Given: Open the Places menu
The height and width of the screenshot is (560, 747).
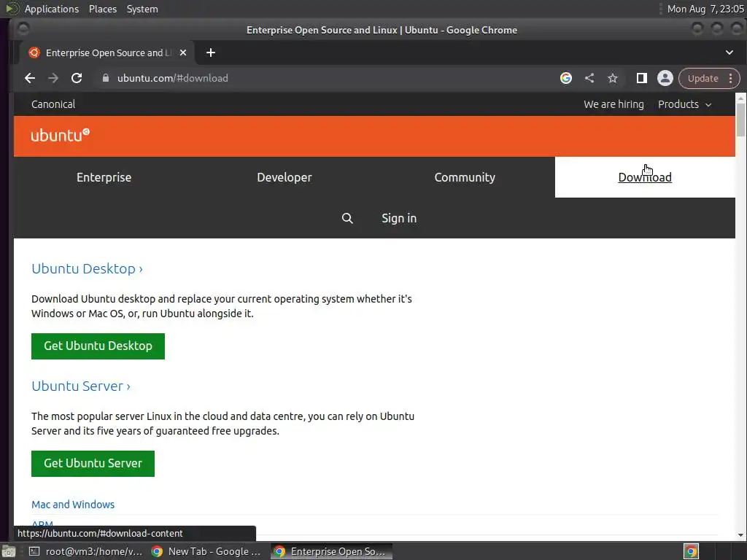Looking at the screenshot, I should [102, 9].
